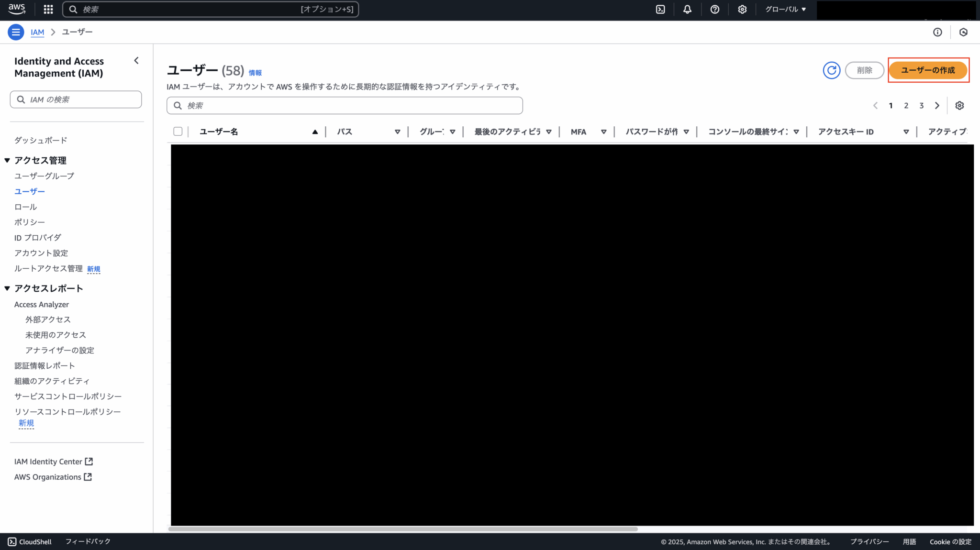Open リソースコントロールポリシー in the sidebar
Viewport: 980px width, 550px height.
tap(67, 412)
